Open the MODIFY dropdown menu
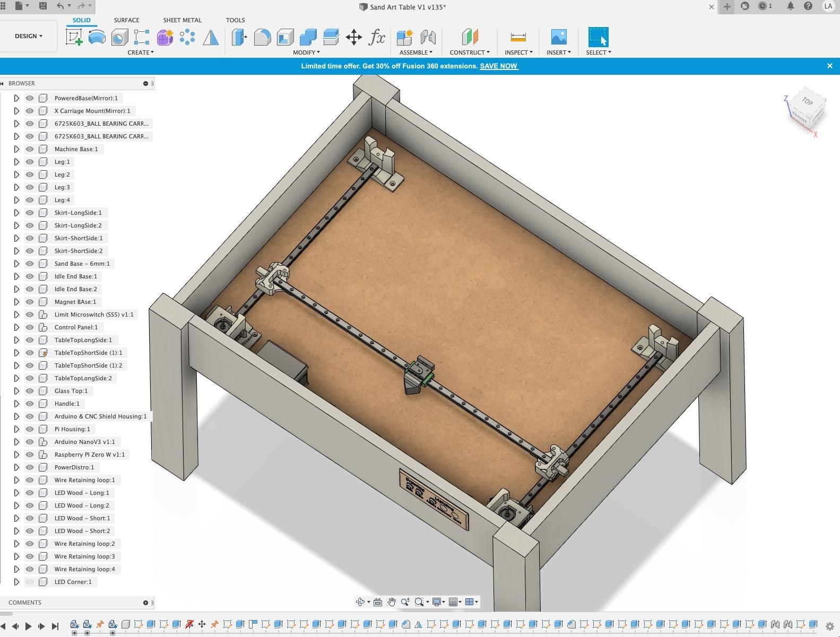 click(x=306, y=52)
